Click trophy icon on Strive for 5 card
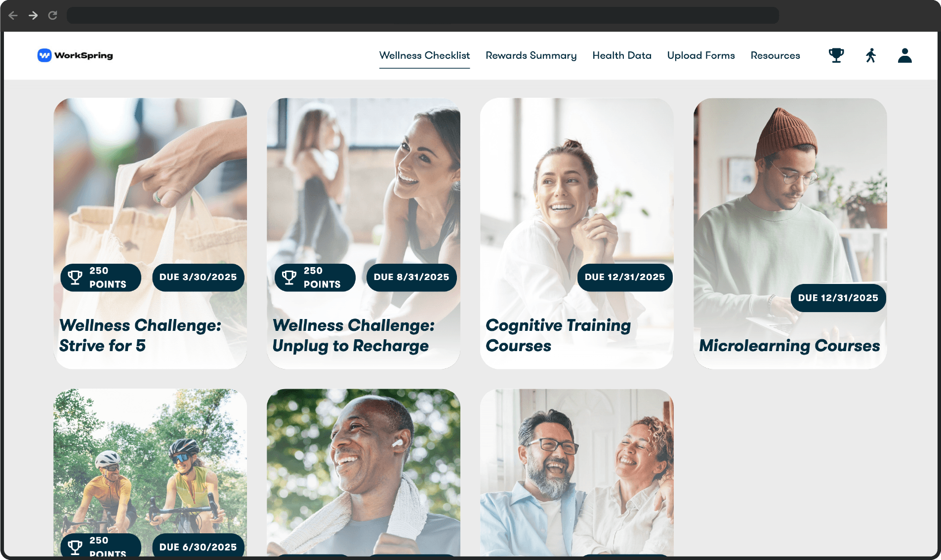Screen dimensions: 941x560 point(75,278)
